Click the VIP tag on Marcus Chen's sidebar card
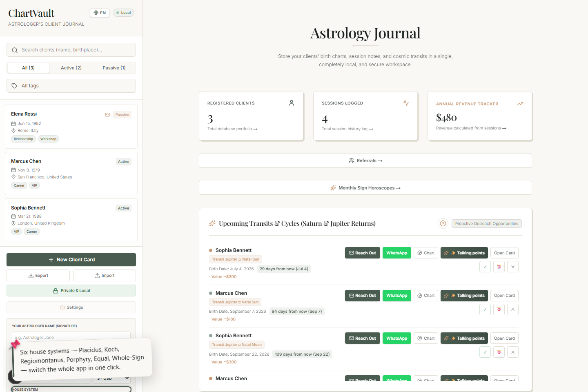 click(34, 185)
